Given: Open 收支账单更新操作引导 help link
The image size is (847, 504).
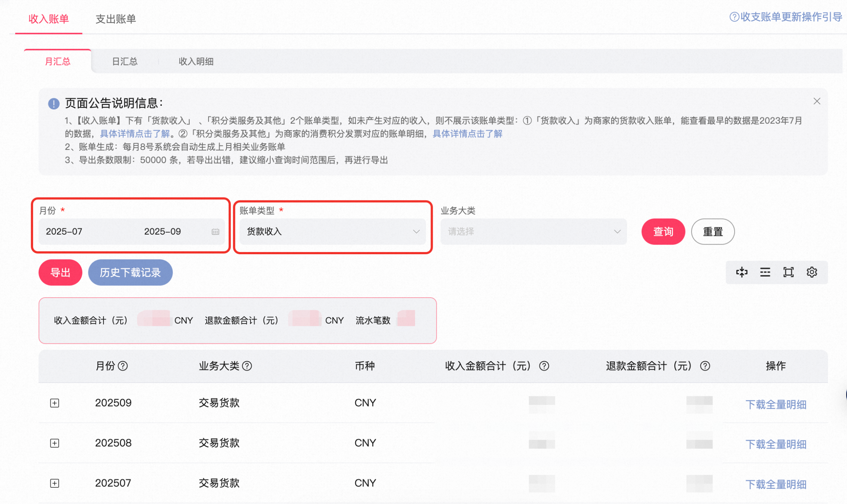Looking at the screenshot, I should click(x=791, y=17).
